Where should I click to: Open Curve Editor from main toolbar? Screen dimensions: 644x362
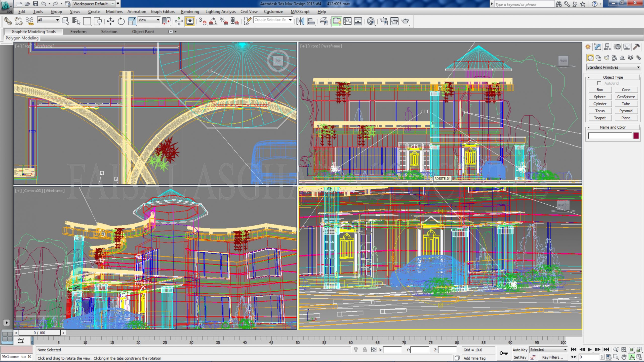pyautogui.click(x=347, y=21)
